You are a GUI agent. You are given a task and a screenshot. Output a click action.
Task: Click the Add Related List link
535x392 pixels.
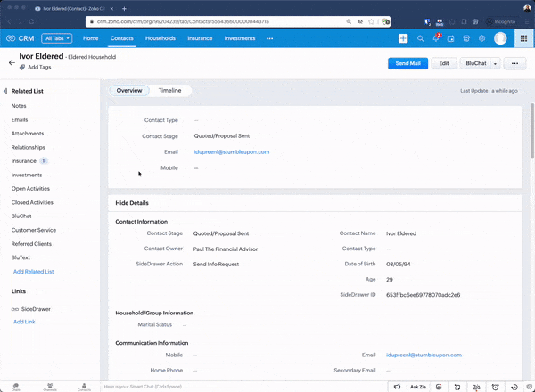[33, 271]
